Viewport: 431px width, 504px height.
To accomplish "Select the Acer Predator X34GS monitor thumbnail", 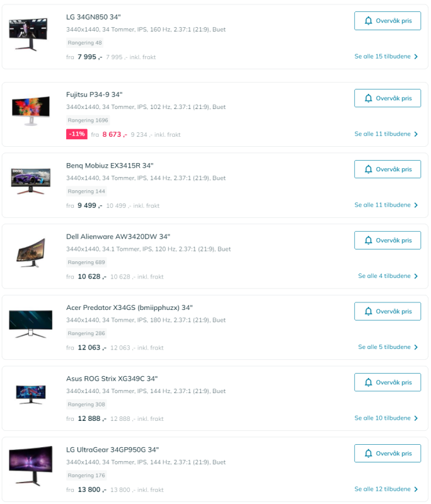I will click(30, 324).
